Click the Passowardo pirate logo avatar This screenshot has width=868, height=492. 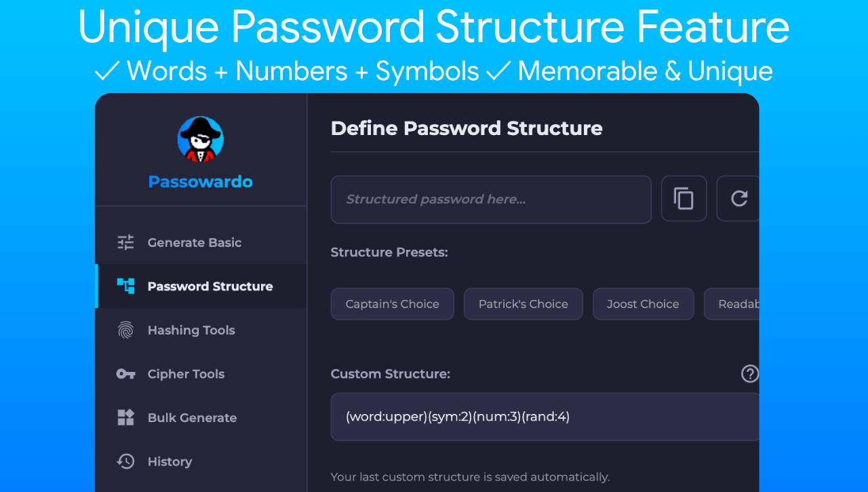pyautogui.click(x=201, y=140)
